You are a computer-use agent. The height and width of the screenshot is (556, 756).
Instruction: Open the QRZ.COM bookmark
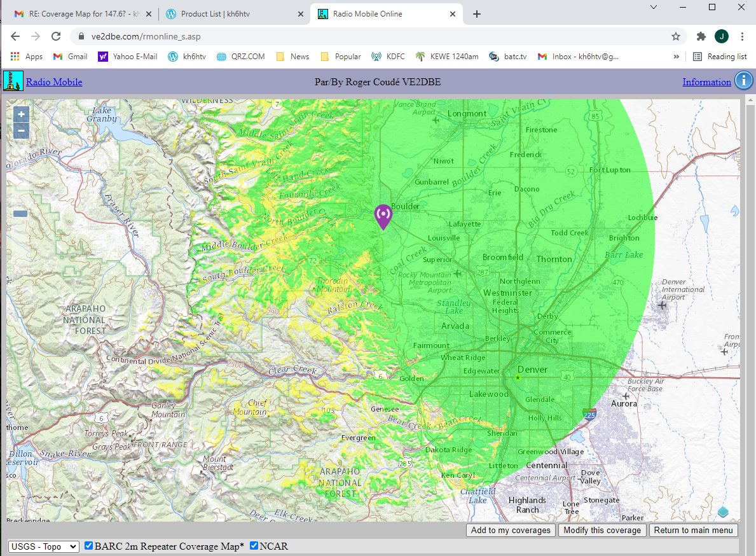(241, 57)
